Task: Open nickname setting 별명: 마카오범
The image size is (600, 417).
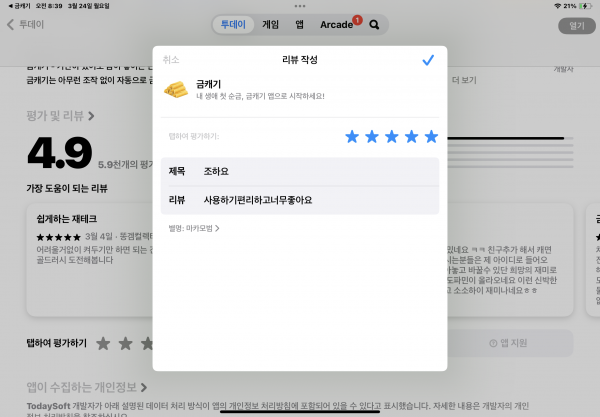Action: [x=194, y=228]
